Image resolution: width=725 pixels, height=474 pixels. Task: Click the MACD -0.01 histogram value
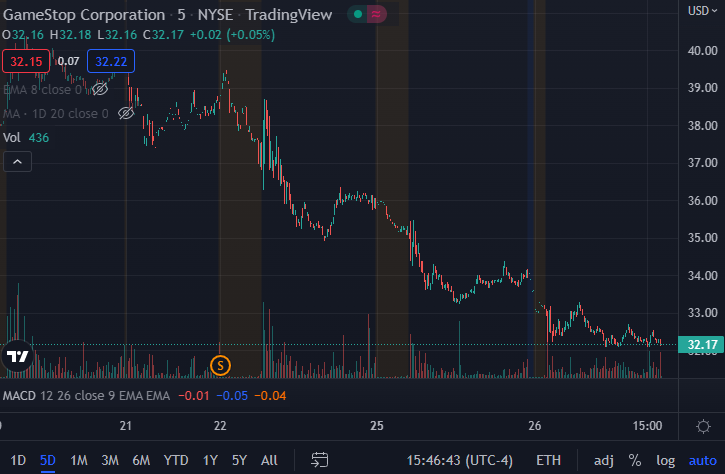coord(194,396)
